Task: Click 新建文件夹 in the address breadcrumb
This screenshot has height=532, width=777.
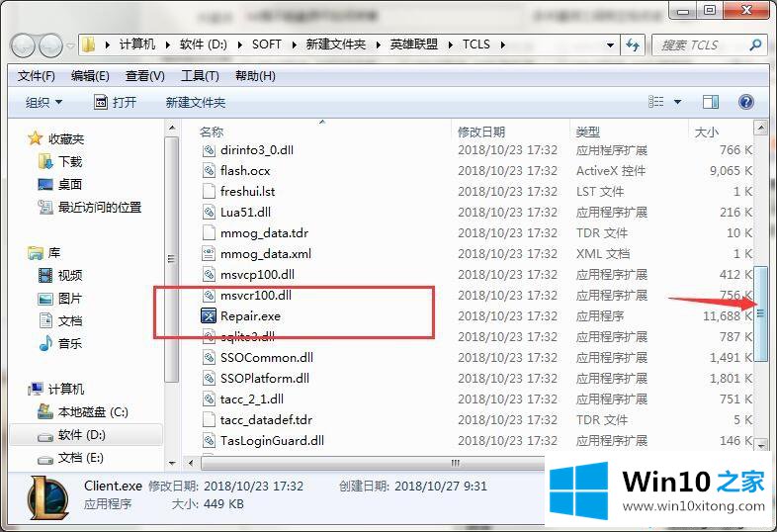Action: 335,44
